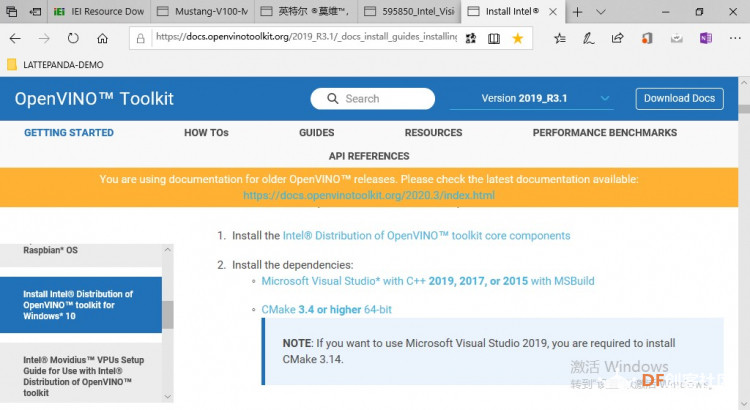
Task: Click the NOTE about CMake 3.14 text
Action: click(x=479, y=351)
